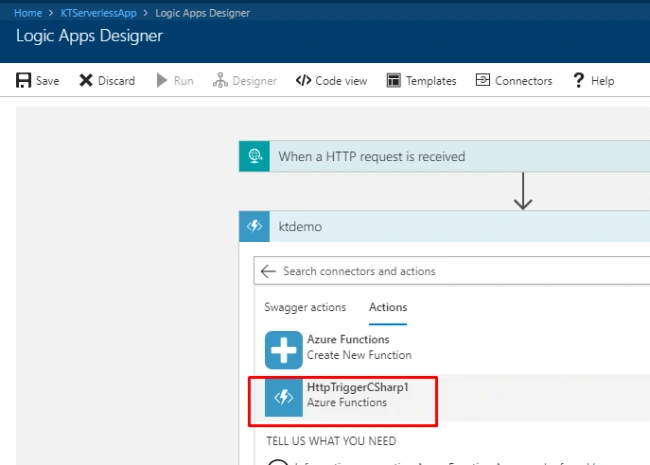Switch to the Swagger actions tab
This screenshot has width=650, height=465.
coord(305,307)
